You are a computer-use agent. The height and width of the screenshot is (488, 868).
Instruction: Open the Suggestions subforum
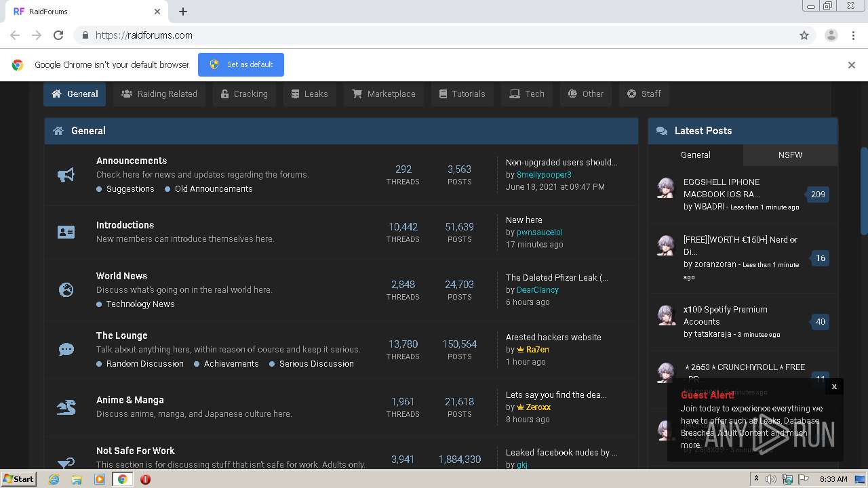[130, 189]
